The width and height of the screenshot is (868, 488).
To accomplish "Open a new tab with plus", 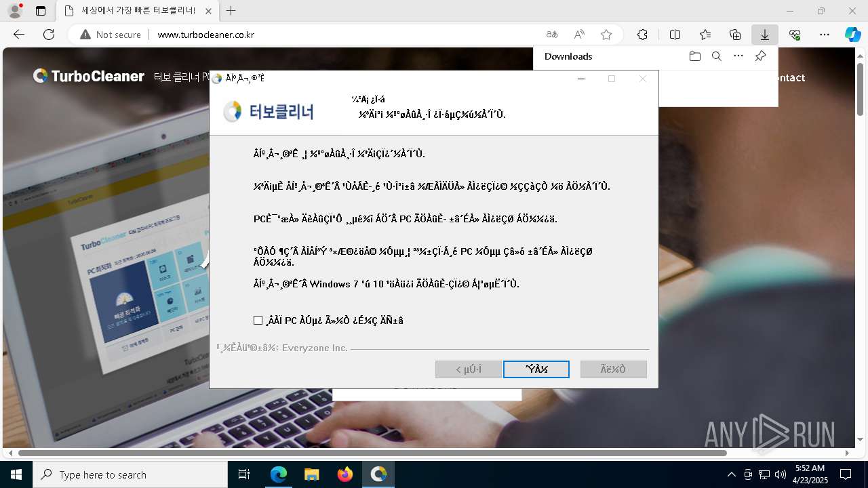I will [231, 11].
